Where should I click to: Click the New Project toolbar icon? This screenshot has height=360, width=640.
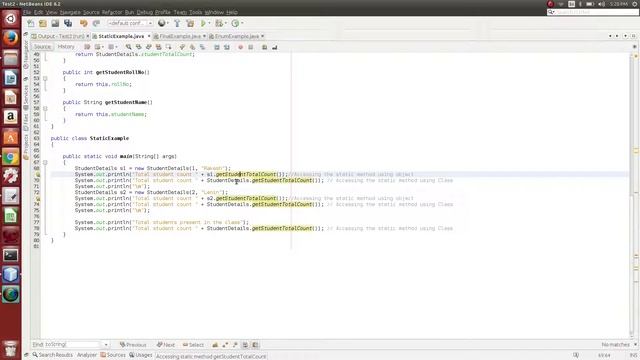(43, 23)
